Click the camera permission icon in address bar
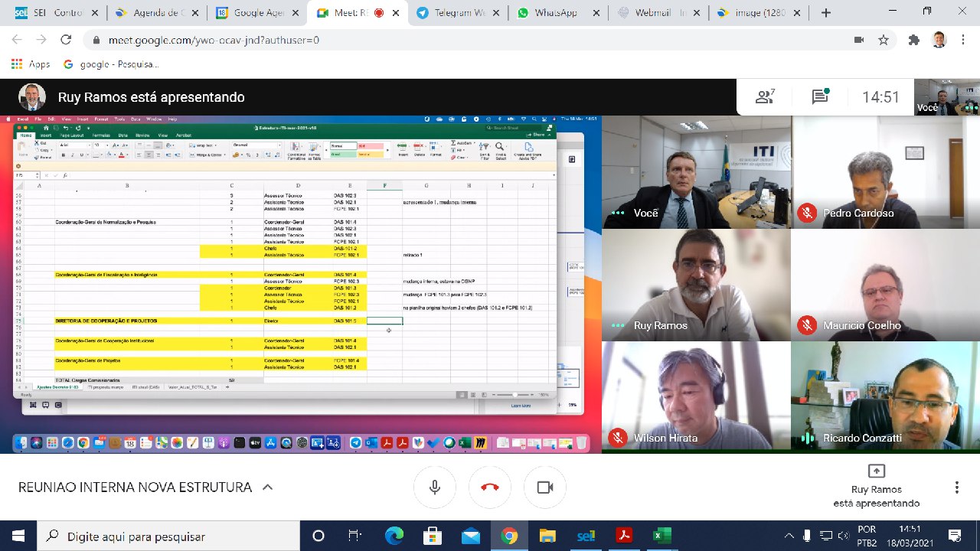The image size is (980, 551). click(858, 40)
